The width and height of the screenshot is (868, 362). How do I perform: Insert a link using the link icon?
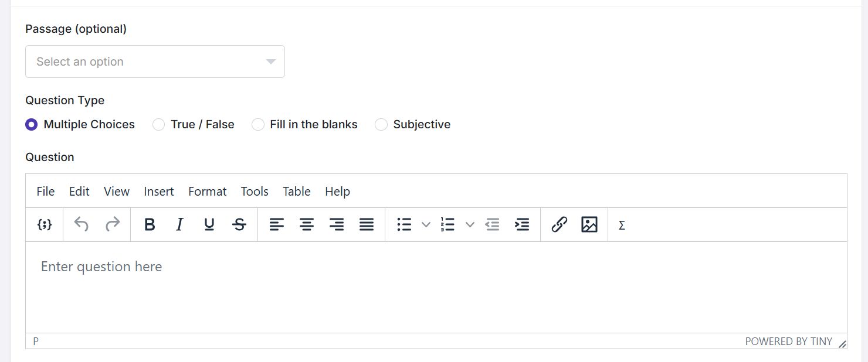(x=560, y=224)
